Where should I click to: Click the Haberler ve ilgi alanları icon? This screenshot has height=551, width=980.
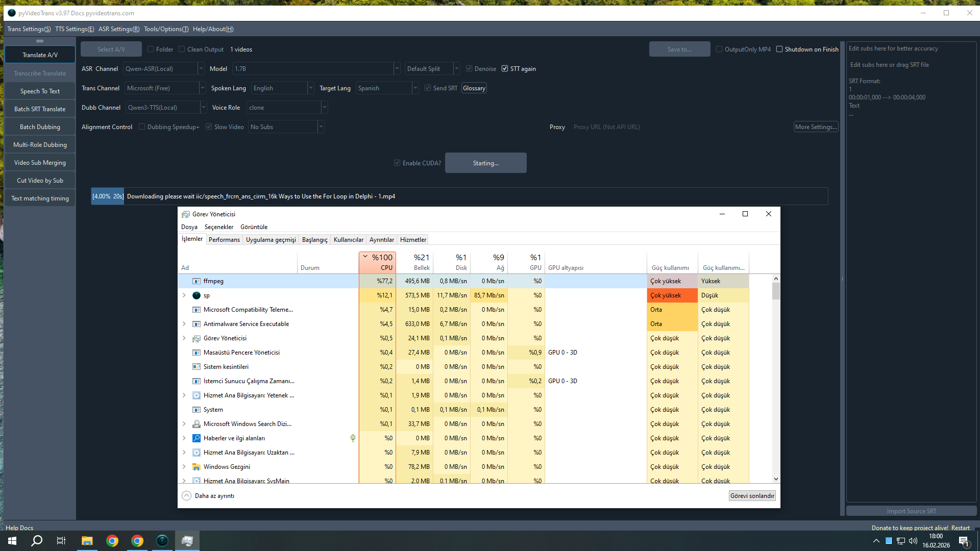[197, 438]
